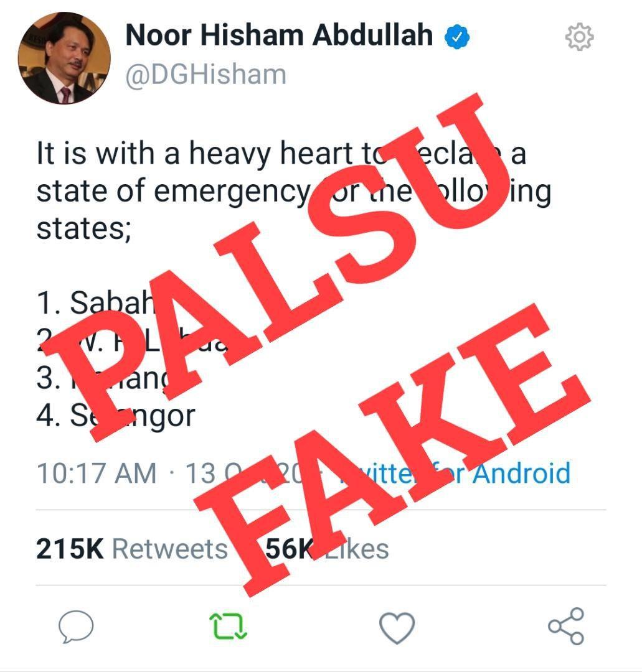Viewport: 642px width, 672px height.
Task: Click the blue verified badge
Action: (457, 37)
